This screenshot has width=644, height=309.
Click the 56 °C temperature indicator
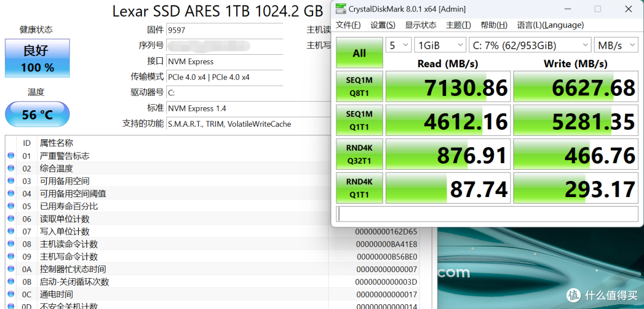(x=38, y=114)
